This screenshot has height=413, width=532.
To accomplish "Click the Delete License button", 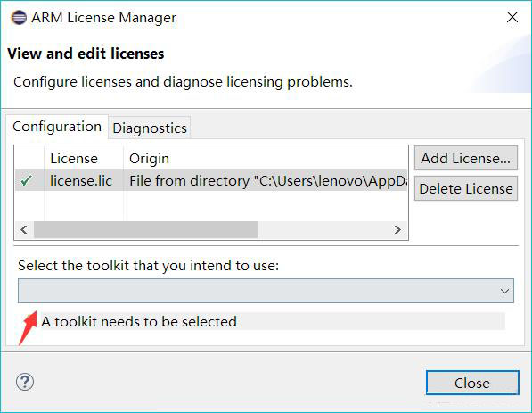I will 466,188.
